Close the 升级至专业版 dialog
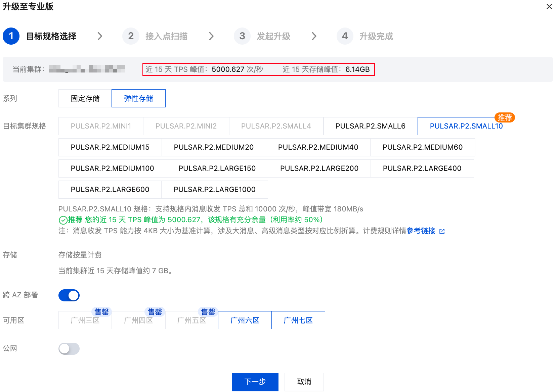The width and height of the screenshot is (559, 392). click(x=549, y=7)
